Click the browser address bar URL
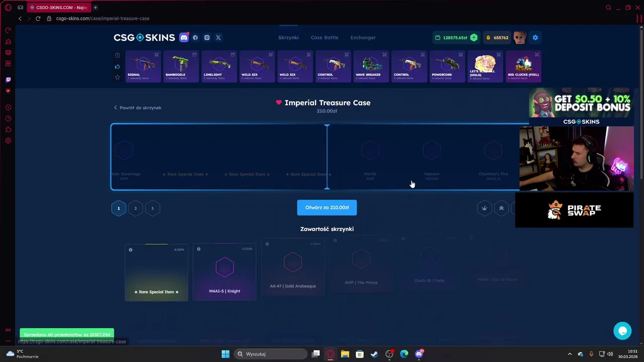The width and height of the screenshot is (644, 362). tap(103, 19)
